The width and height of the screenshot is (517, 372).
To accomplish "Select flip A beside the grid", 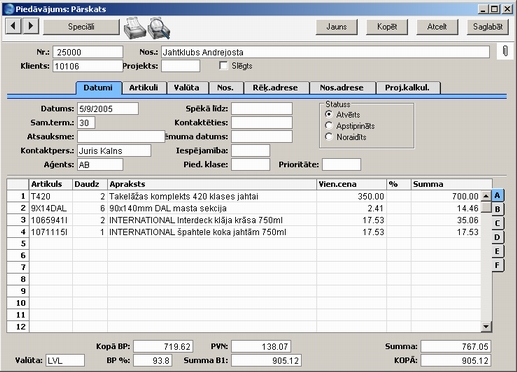I will [497, 195].
